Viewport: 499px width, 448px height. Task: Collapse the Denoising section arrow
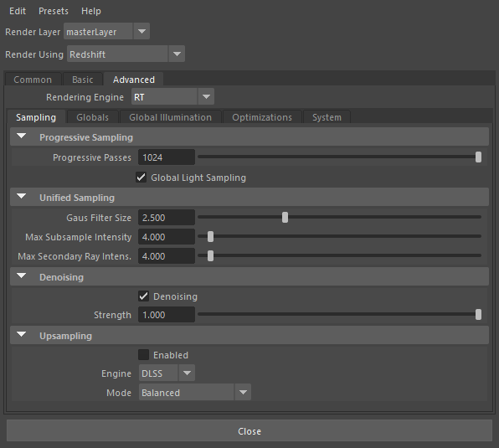(22, 276)
